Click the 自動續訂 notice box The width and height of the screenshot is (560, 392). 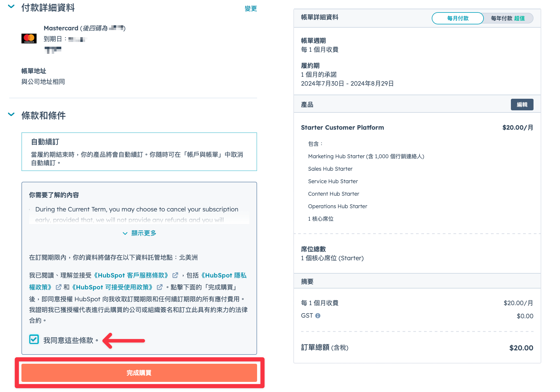(x=139, y=152)
